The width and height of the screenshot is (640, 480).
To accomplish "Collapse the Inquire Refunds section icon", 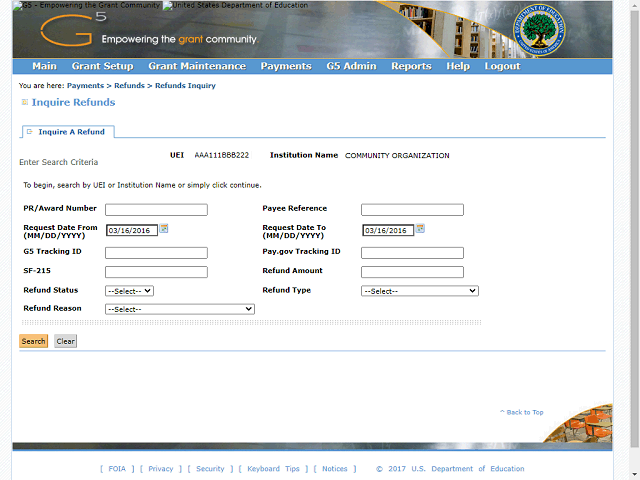I will 24,103.
